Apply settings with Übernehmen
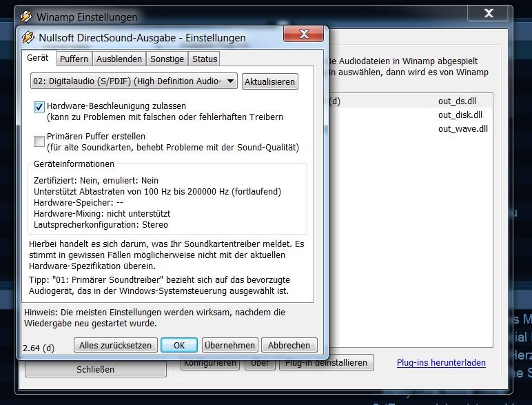Screen dimensions: 532x405 click(x=229, y=345)
